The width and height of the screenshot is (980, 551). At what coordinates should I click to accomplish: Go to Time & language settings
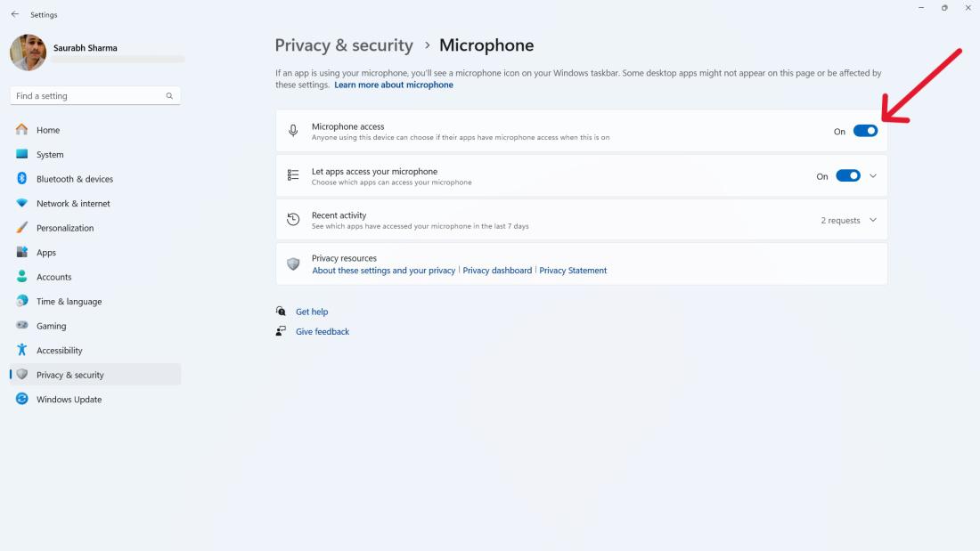point(69,302)
